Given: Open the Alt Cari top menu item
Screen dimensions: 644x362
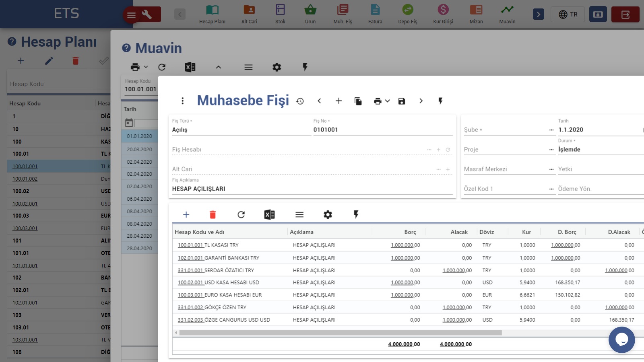Looking at the screenshot, I should click(x=249, y=14).
